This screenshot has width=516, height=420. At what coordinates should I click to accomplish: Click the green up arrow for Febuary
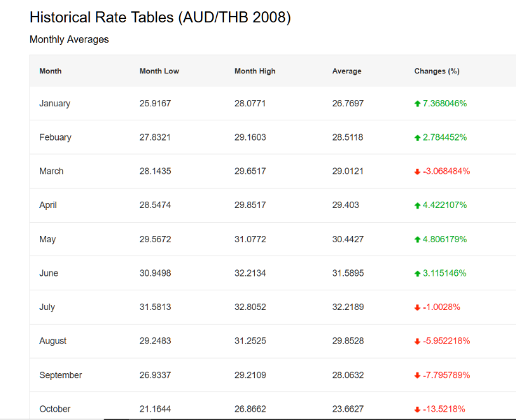(417, 138)
